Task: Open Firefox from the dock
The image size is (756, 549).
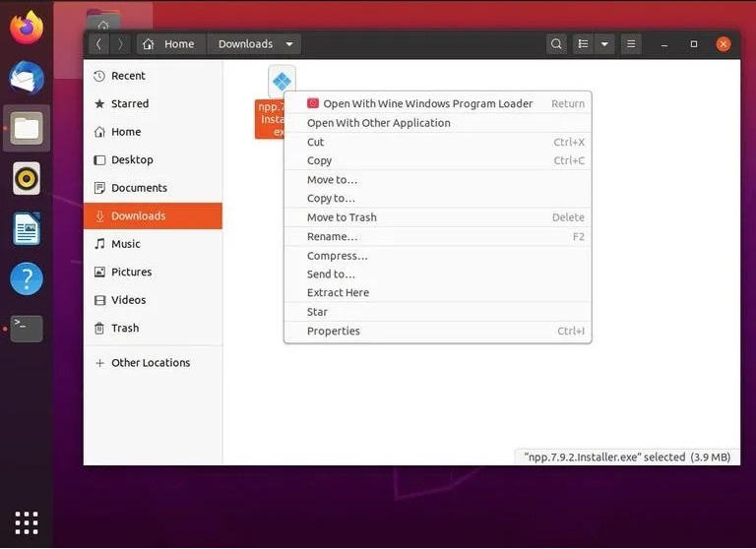Action: coord(27,27)
